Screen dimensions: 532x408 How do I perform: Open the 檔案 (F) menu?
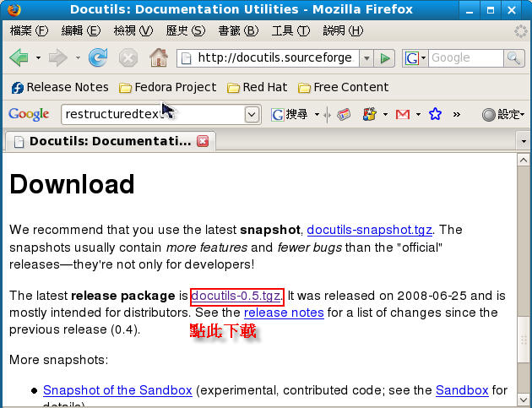coord(30,31)
